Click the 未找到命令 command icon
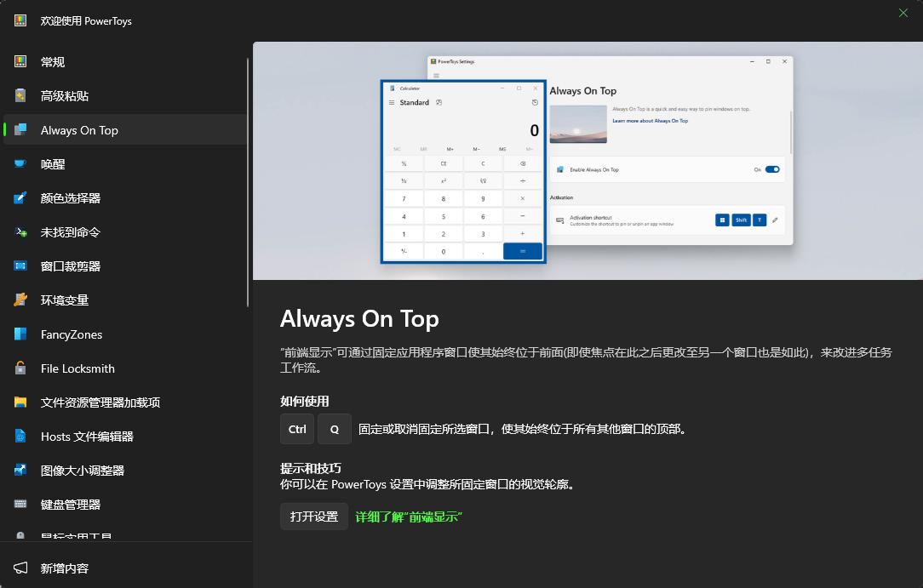The image size is (923, 588). (20, 231)
